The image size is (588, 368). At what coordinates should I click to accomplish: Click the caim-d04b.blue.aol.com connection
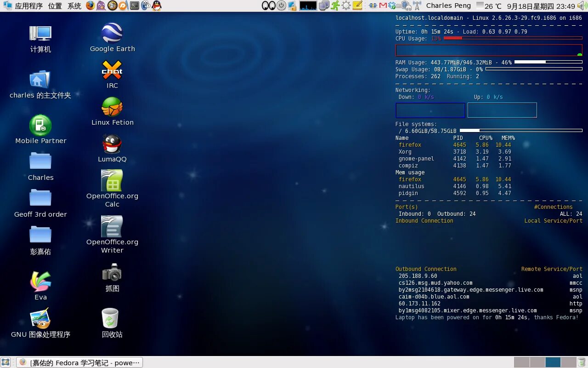(x=434, y=297)
